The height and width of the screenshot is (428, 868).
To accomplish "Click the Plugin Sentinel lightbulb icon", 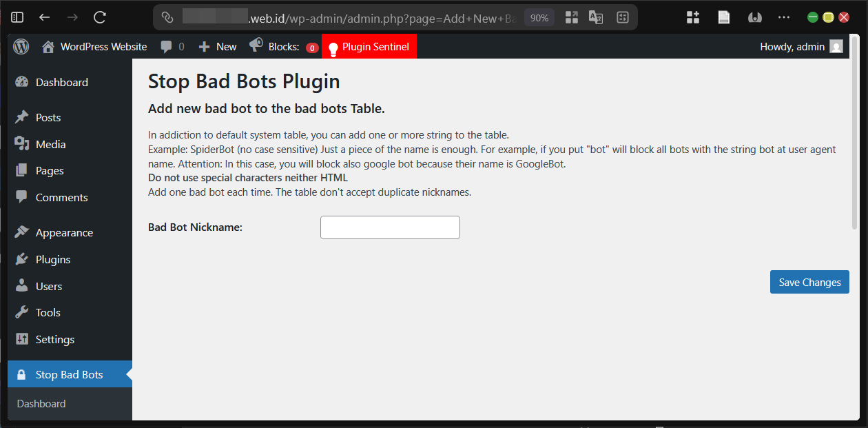I will coord(335,46).
